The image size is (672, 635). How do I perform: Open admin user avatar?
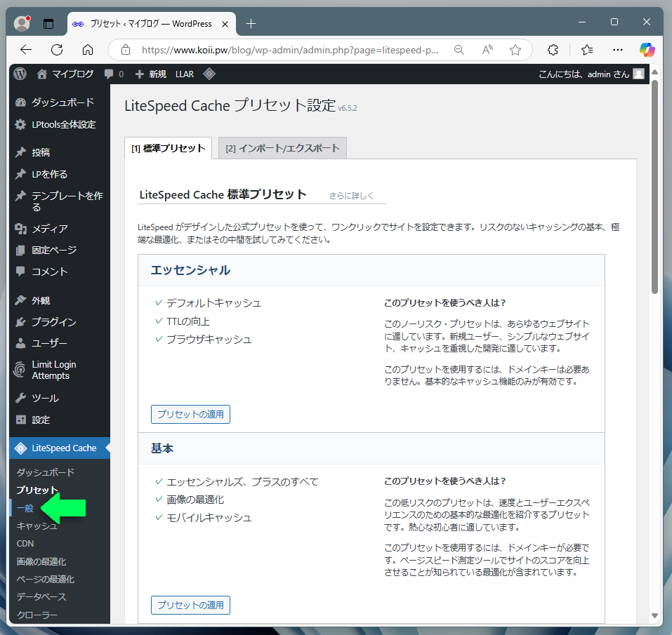(638, 74)
